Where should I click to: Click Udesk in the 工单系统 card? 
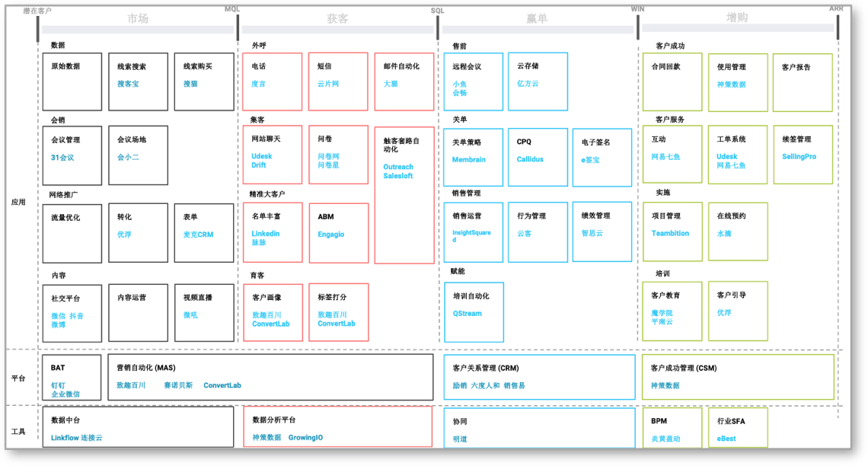727,157
